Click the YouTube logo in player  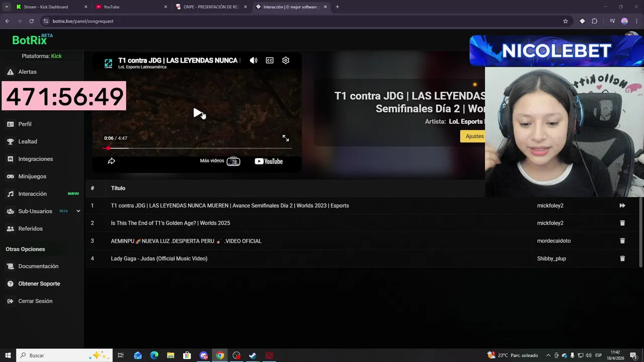[x=269, y=161]
